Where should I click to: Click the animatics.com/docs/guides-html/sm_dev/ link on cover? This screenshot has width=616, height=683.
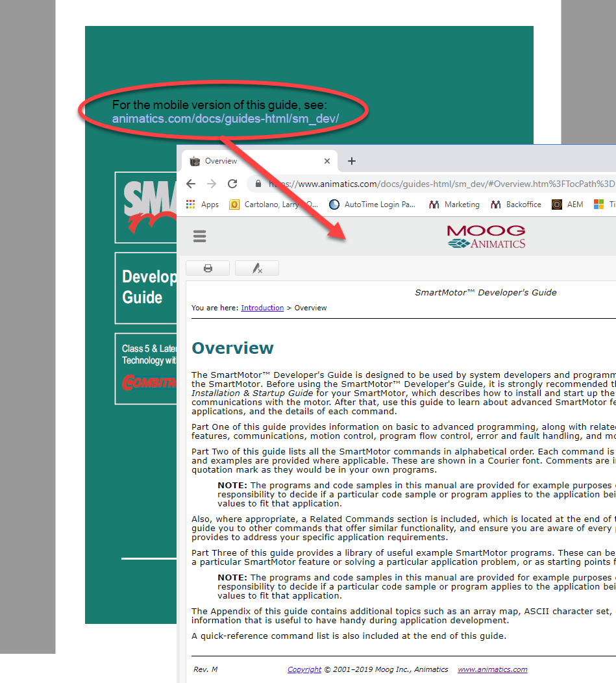226,118
